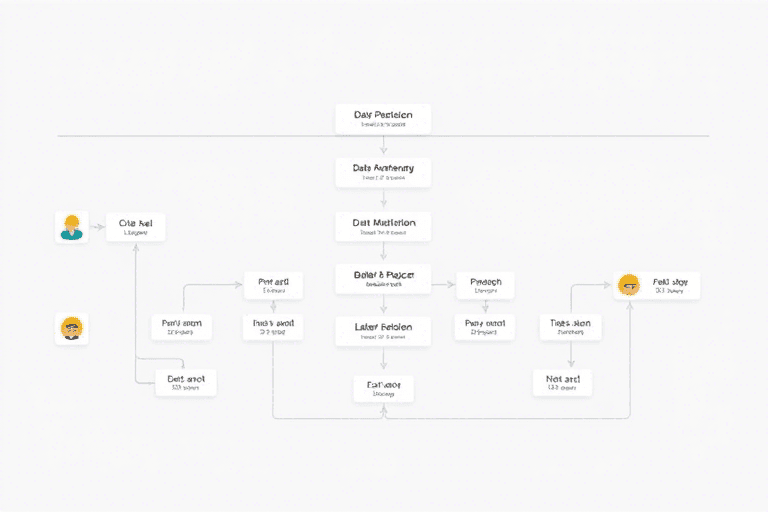This screenshot has height=512, width=768.
Task: Select the glasses-wearing avatar on the left
Action: click(x=71, y=329)
